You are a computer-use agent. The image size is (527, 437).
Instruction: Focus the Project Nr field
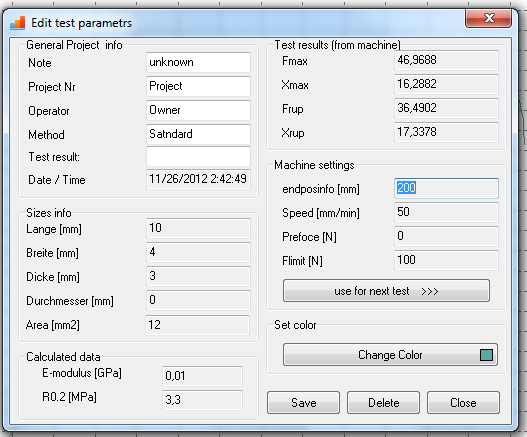[x=198, y=86]
